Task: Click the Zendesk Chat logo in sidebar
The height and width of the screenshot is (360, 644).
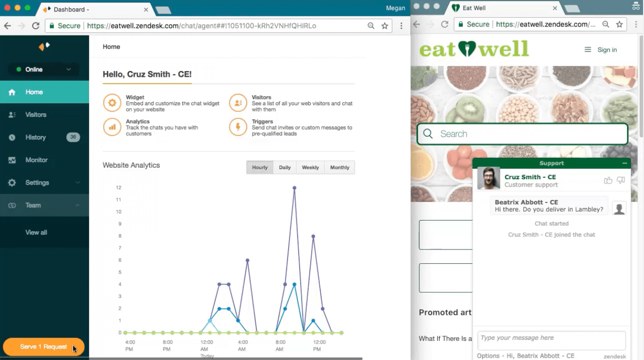Action: click(x=44, y=47)
